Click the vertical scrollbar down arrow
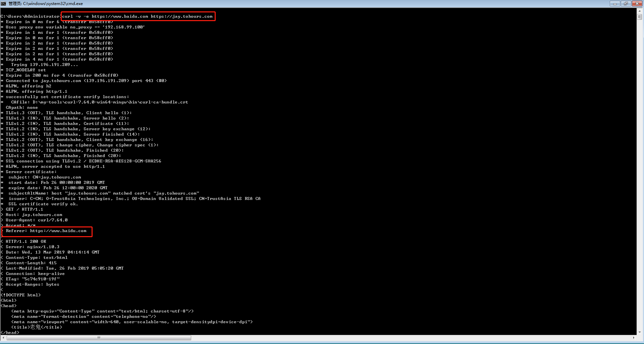Image resolution: width=644 pixels, height=344 pixels. 640,332
